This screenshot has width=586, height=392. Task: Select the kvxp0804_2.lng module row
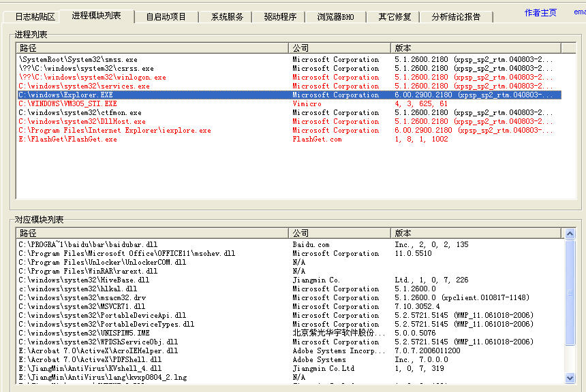(290, 378)
